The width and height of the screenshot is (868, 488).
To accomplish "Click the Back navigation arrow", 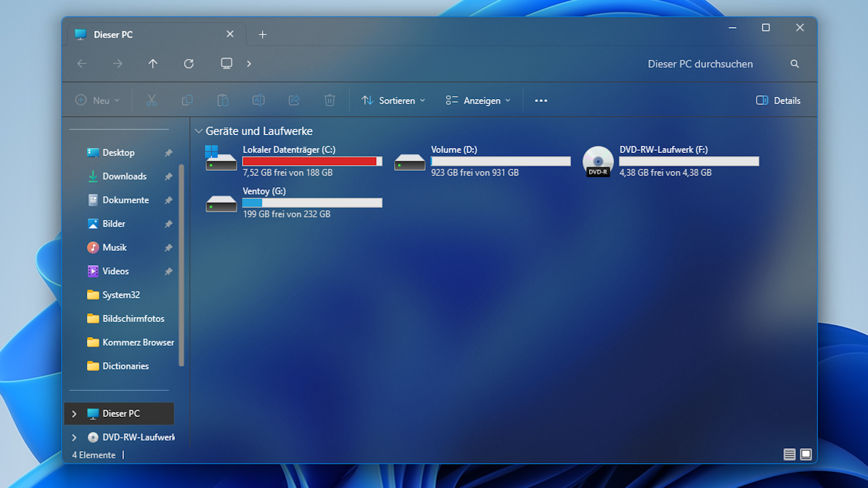I will (82, 64).
